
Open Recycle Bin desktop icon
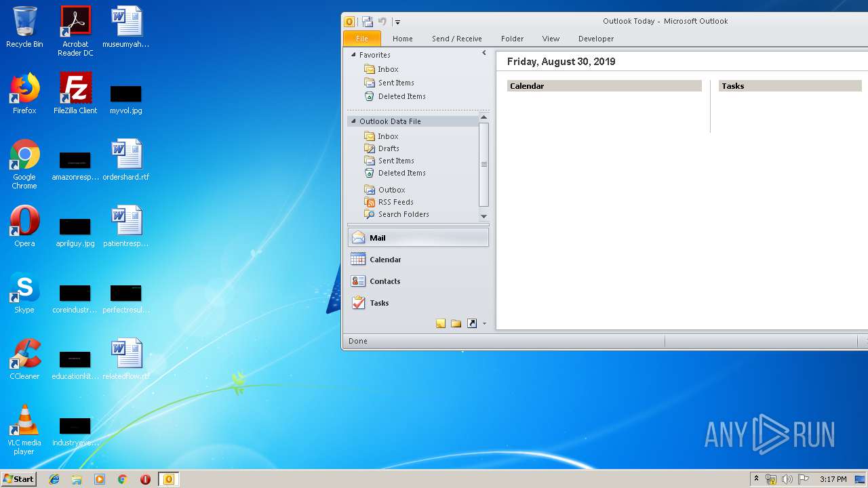(x=24, y=27)
